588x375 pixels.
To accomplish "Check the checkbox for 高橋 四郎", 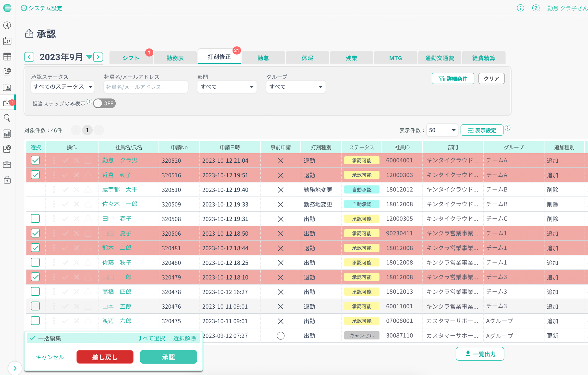I will [35, 291].
